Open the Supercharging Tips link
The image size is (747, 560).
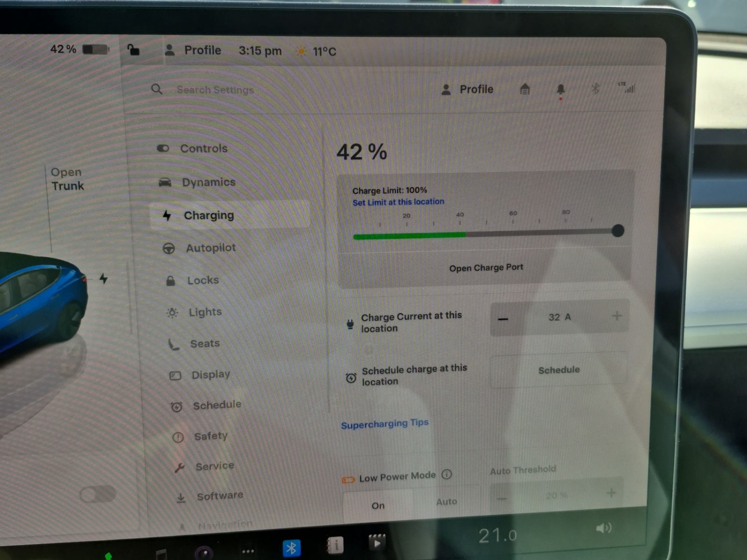point(385,424)
